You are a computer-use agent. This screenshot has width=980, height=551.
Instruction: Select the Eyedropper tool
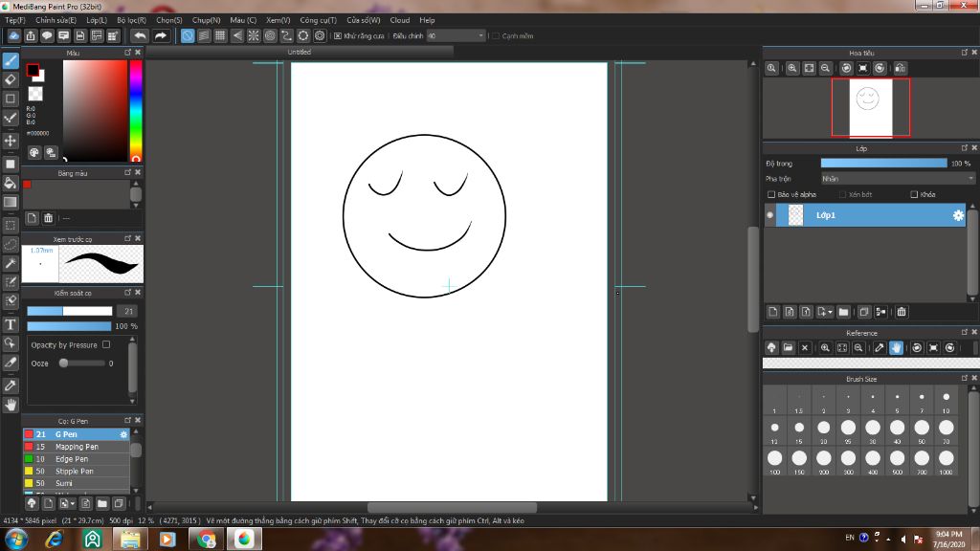coord(11,386)
